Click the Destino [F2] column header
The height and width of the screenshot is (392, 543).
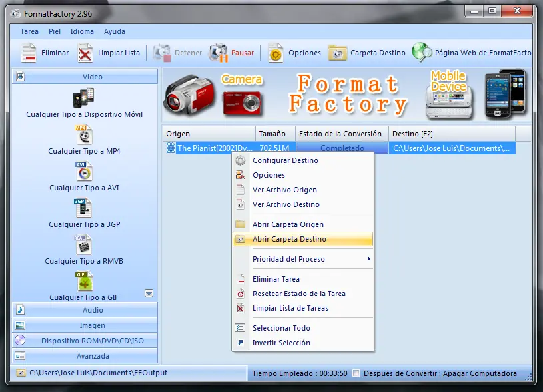(452, 134)
